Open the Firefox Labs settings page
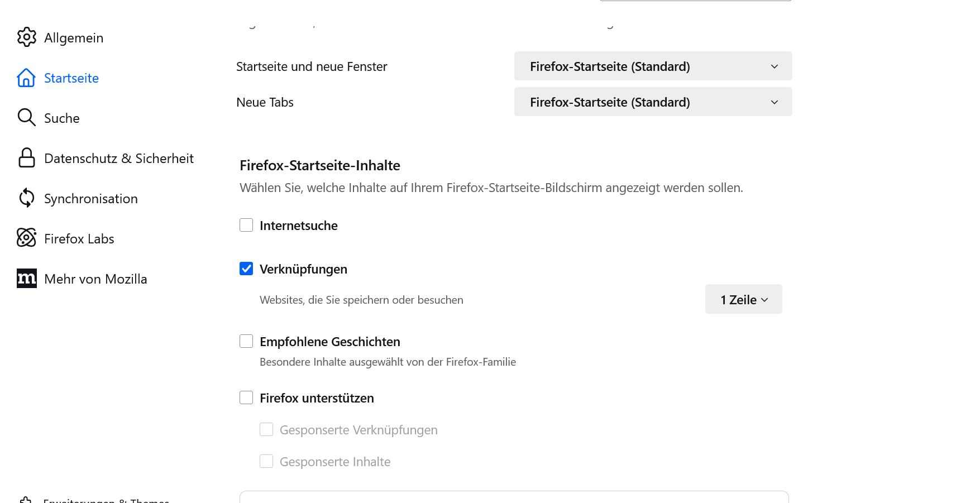Screen dimensions: 980x503 [x=79, y=239]
